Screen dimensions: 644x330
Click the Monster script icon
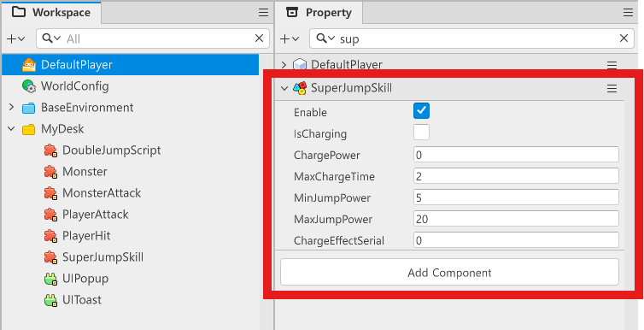pyautogui.click(x=50, y=172)
